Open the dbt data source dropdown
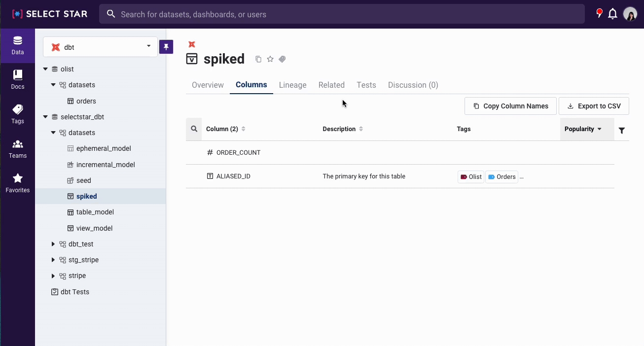Screen dimensions: 644x346 [100, 47]
